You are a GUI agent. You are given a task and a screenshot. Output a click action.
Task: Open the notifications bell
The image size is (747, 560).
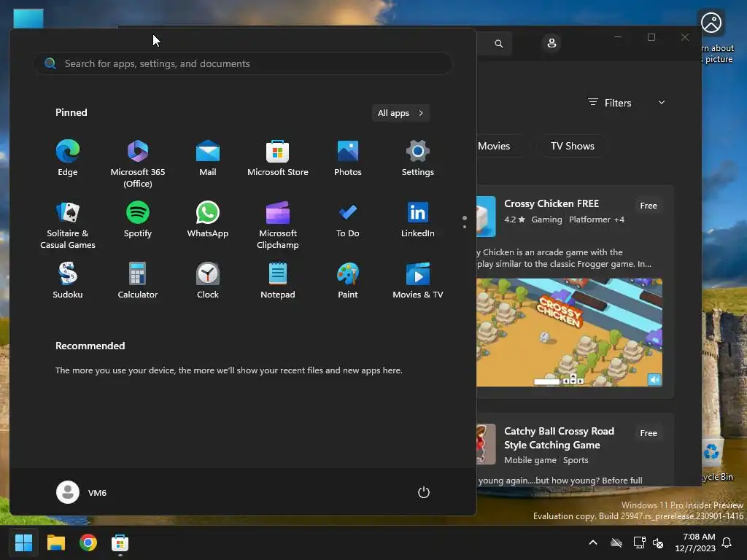(x=727, y=542)
